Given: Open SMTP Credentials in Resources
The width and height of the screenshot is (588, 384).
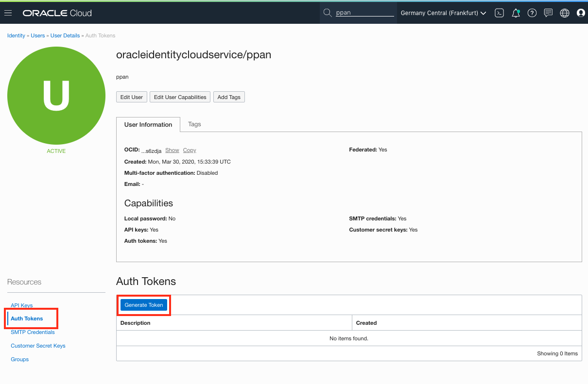Looking at the screenshot, I should [33, 332].
